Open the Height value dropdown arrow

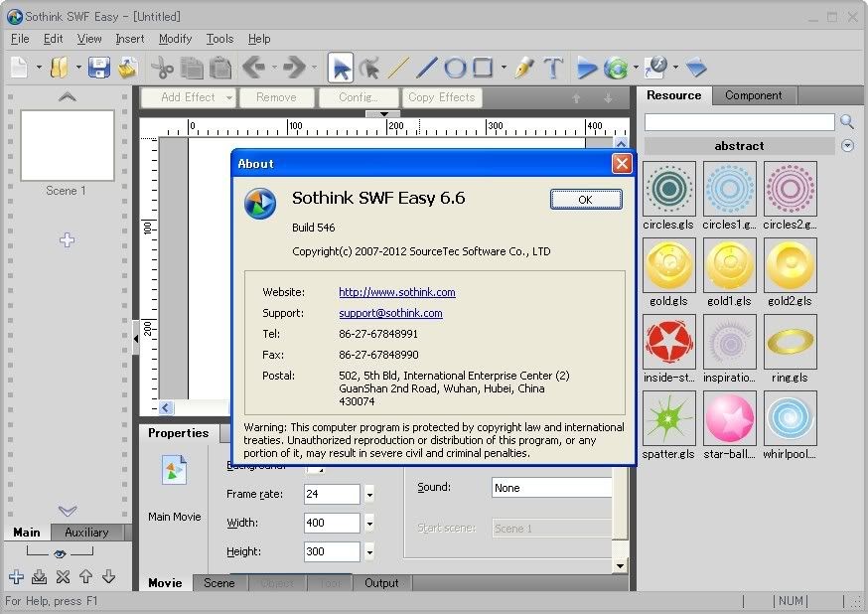tap(369, 551)
